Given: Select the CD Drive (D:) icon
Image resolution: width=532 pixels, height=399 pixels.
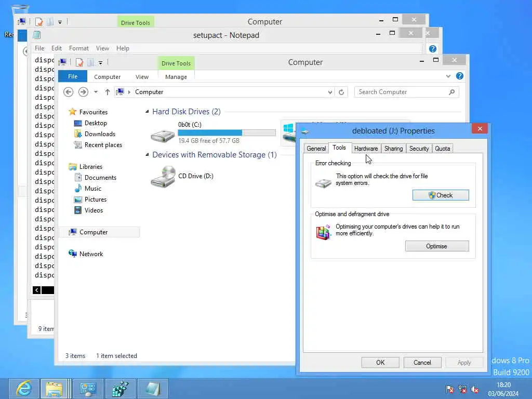Looking at the screenshot, I should [x=163, y=177].
